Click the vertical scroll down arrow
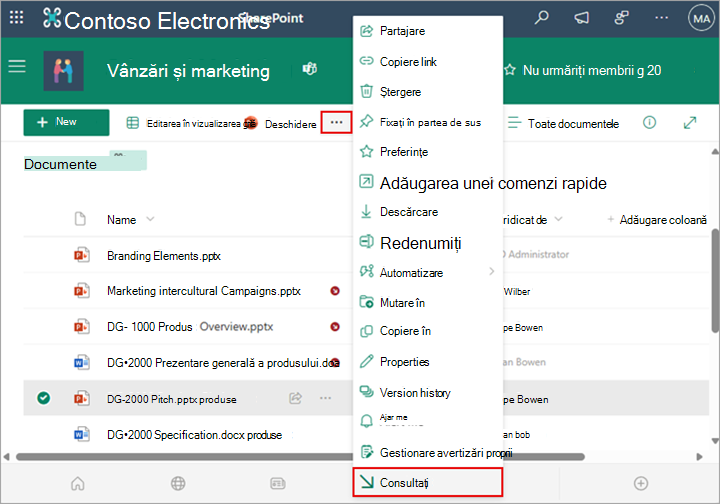720x504 pixels. 715,441
